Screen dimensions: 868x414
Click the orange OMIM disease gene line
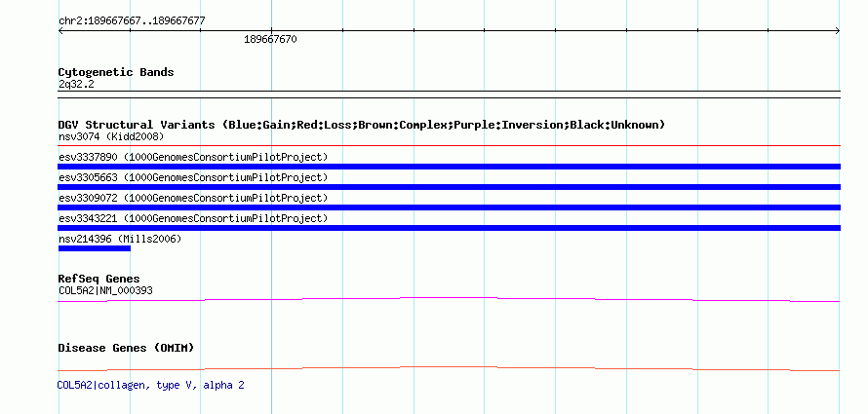(449, 368)
